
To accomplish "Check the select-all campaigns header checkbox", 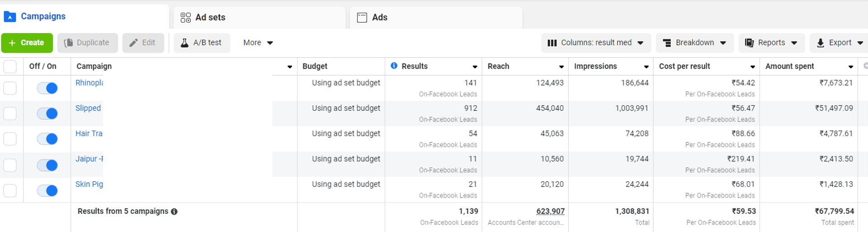I will point(10,66).
